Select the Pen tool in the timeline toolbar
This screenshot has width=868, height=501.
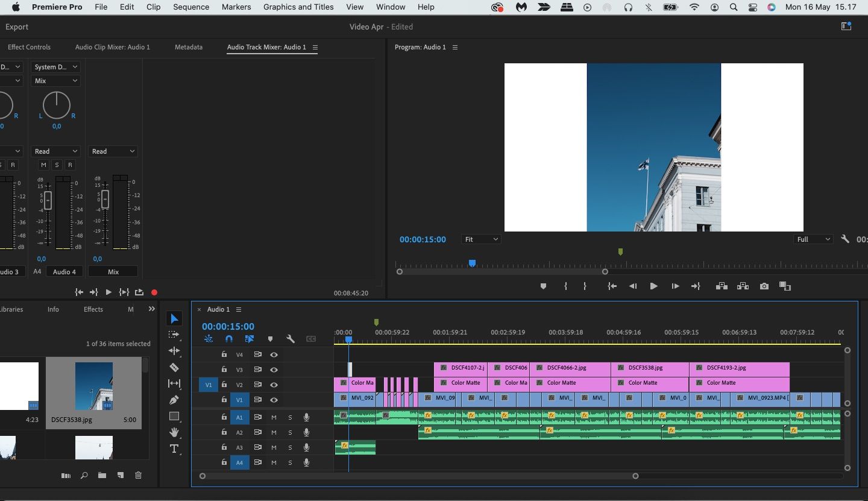tap(175, 399)
